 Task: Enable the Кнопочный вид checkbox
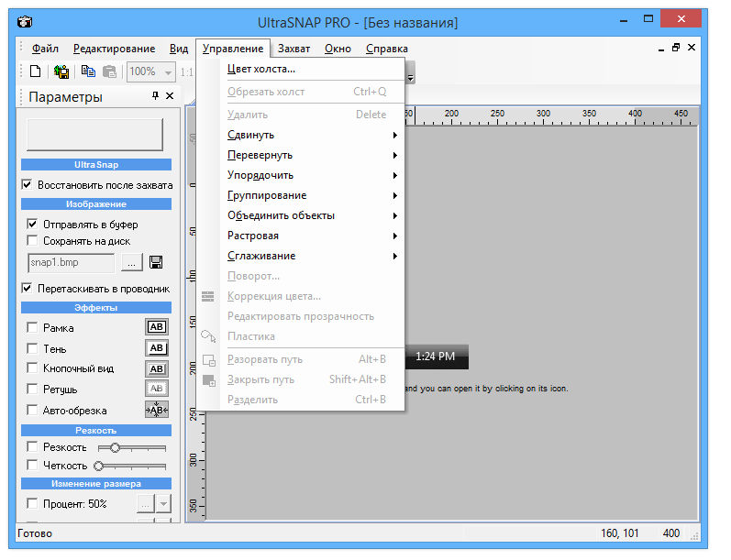(x=32, y=368)
